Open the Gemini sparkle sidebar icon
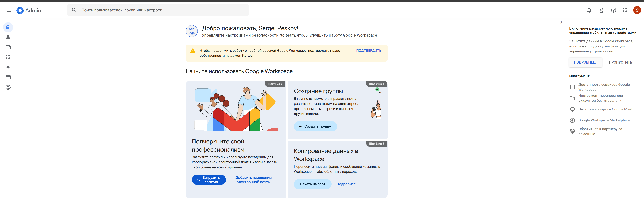This screenshot has width=644, height=207. [x=8, y=67]
